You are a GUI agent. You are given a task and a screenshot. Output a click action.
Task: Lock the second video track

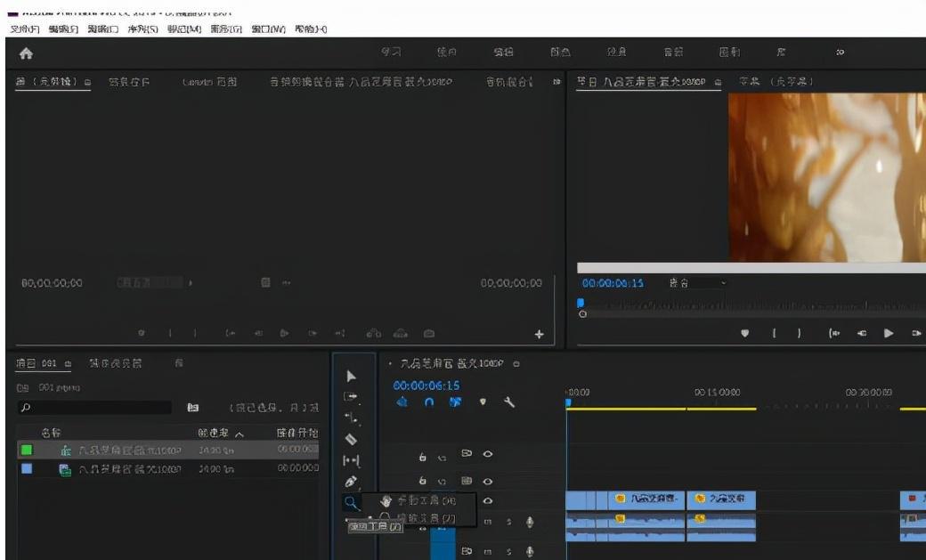422,481
